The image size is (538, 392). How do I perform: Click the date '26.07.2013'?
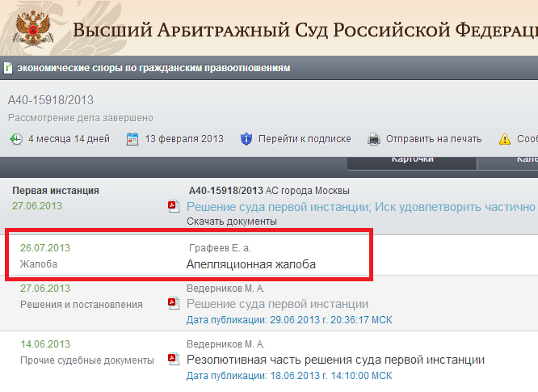pos(45,248)
